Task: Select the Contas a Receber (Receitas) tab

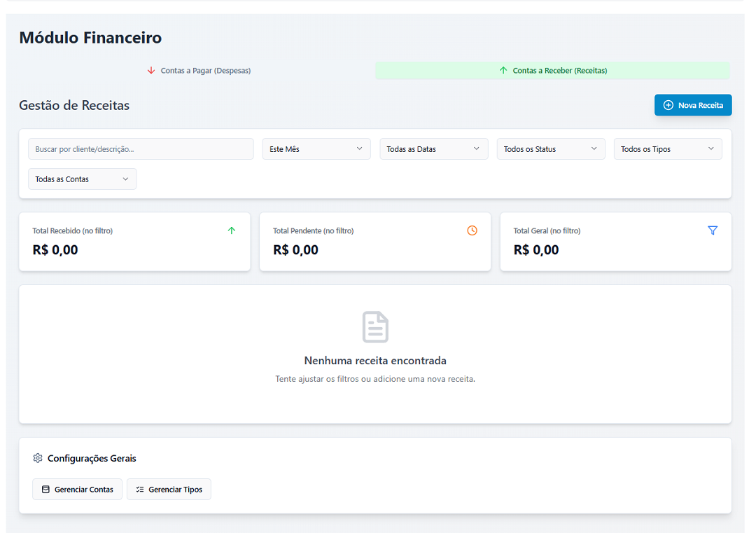Action: pyautogui.click(x=552, y=71)
